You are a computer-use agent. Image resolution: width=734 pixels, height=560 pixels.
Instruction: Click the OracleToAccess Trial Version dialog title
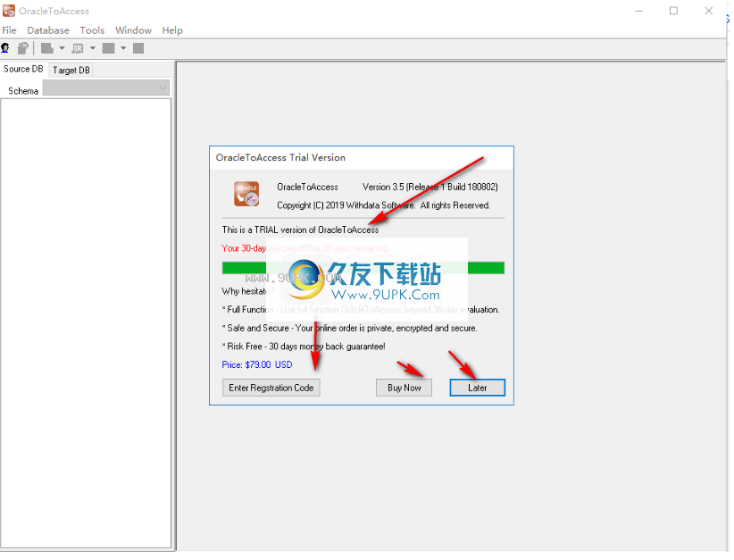[281, 158]
